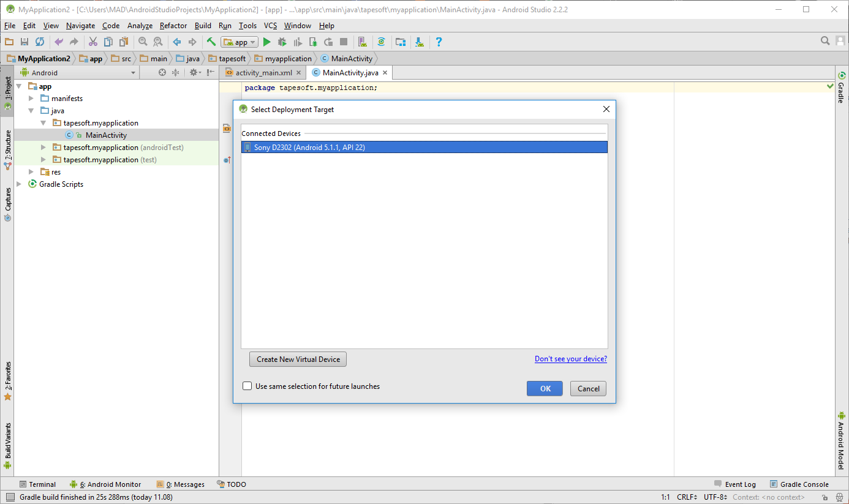This screenshot has width=849, height=504.
Task: Open the Project panel gear settings dropdown
Action: coord(195,72)
